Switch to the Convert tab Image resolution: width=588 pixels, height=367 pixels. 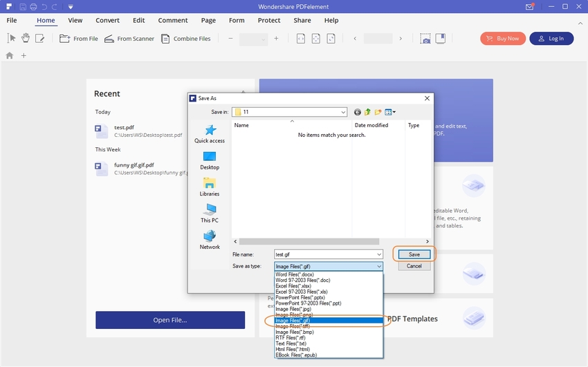[107, 20]
